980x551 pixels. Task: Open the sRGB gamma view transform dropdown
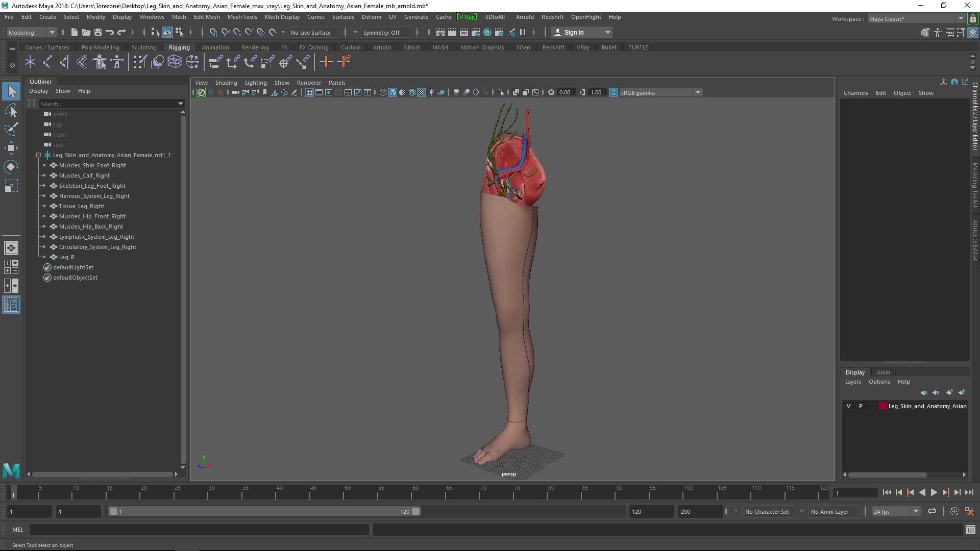point(698,92)
